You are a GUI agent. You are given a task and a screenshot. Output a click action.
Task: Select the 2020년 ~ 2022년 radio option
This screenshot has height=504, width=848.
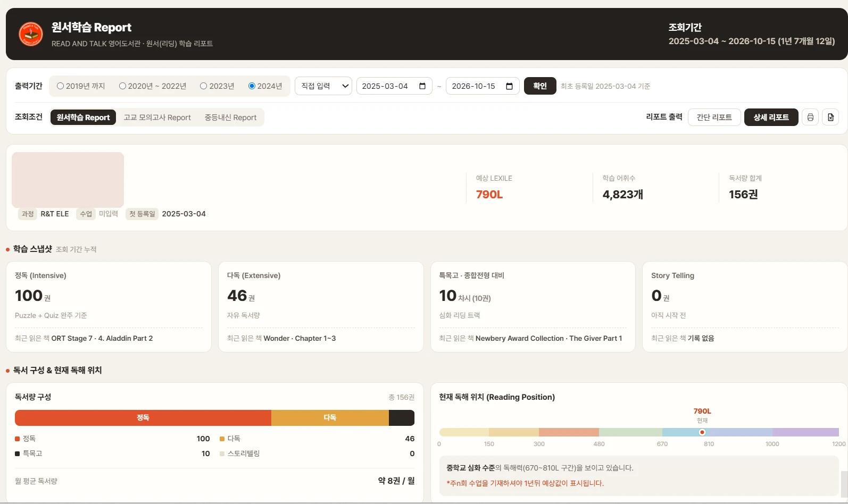153,86
